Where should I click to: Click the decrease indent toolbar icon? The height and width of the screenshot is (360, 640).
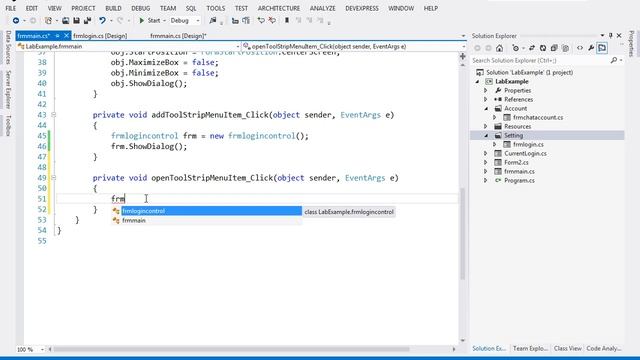pyautogui.click(x=235, y=20)
